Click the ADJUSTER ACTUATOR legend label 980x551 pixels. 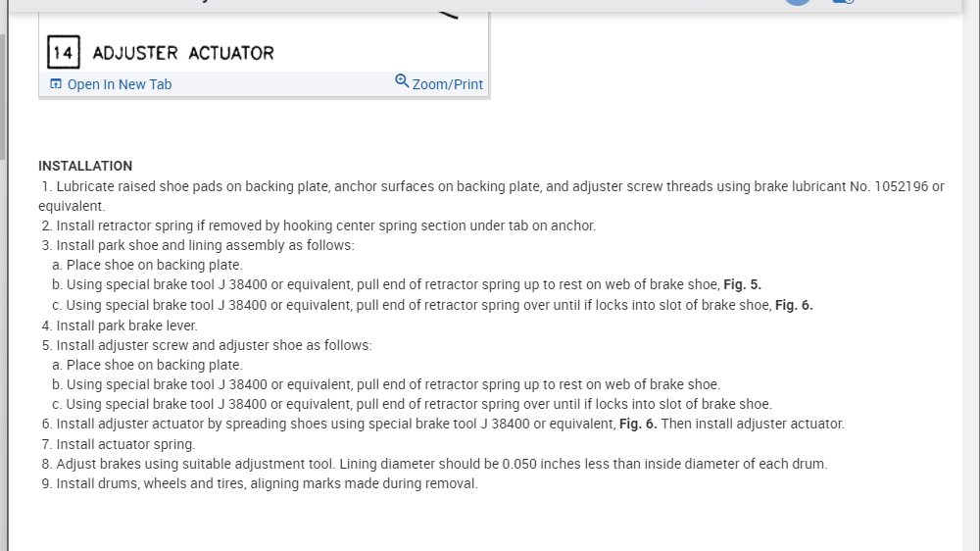183,53
